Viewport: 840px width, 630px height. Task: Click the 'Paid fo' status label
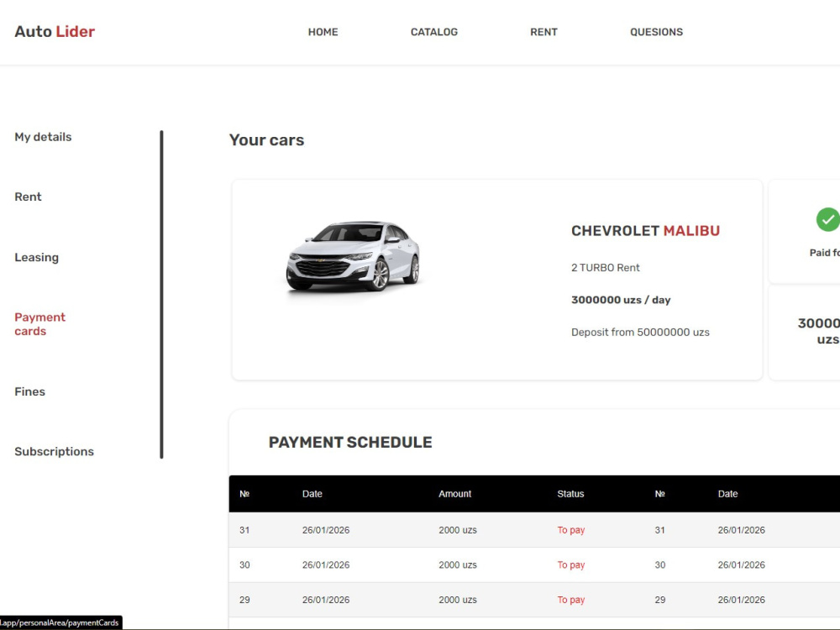[825, 253]
